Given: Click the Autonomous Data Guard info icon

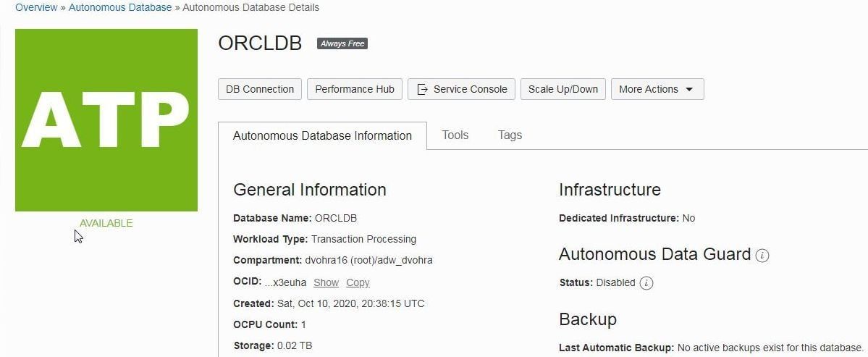Looking at the screenshot, I should tap(762, 255).
